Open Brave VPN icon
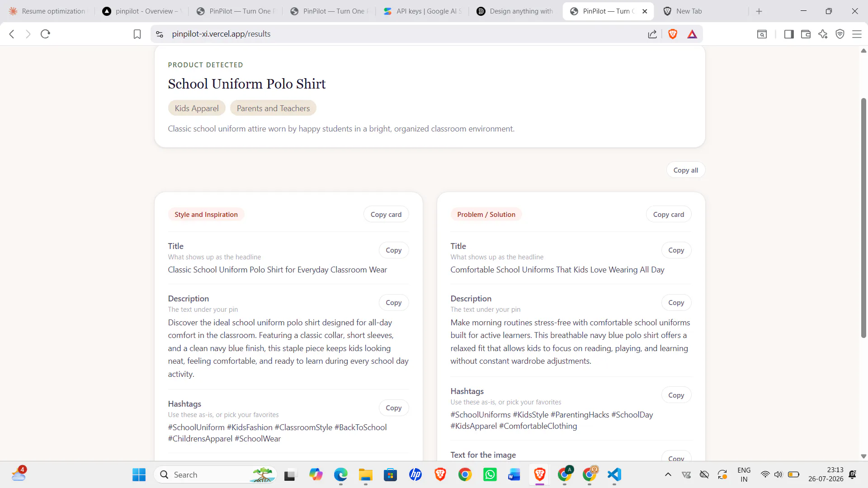The width and height of the screenshot is (868, 488). (x=840, y=34)
